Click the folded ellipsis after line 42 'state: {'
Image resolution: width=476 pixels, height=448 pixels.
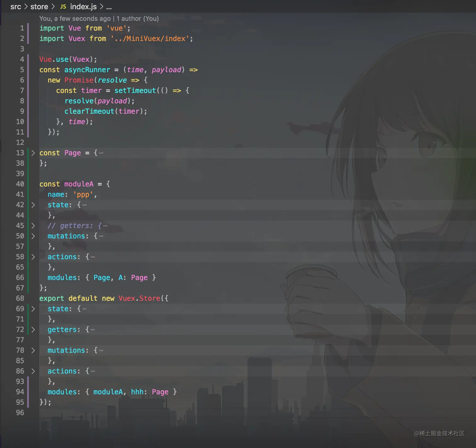[x=84, y=205]
